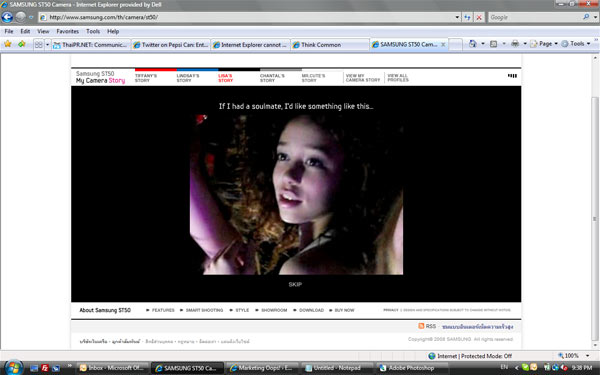Image resolution: width=600 pixels, height=375 pixels.
Task: Open Favorites Center star icon
Action: tap(8, 44)
